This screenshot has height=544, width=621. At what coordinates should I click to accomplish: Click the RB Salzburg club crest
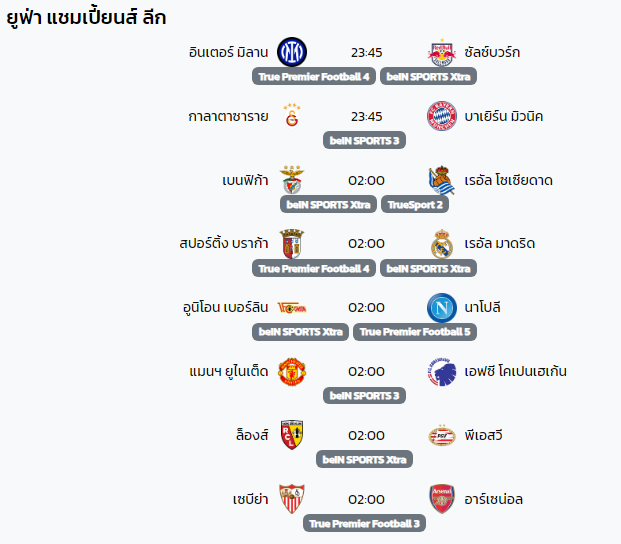click(x=441, y=52)
